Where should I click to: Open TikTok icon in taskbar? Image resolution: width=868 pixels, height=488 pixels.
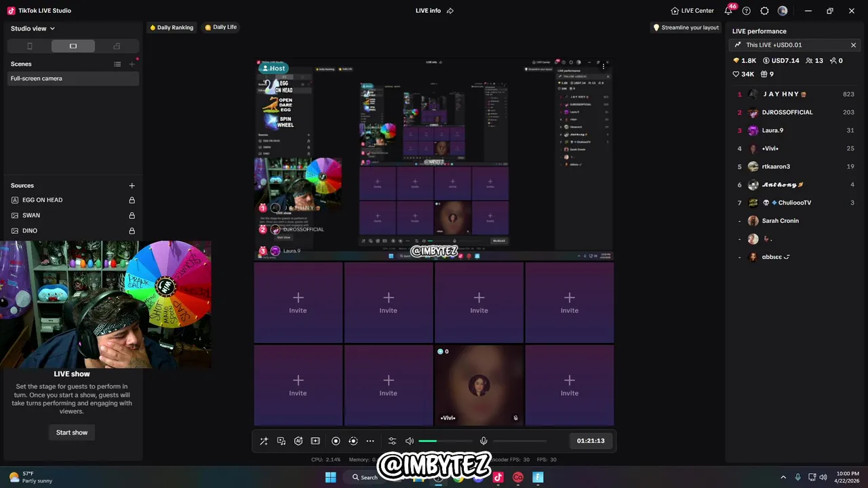click(498, 477)
